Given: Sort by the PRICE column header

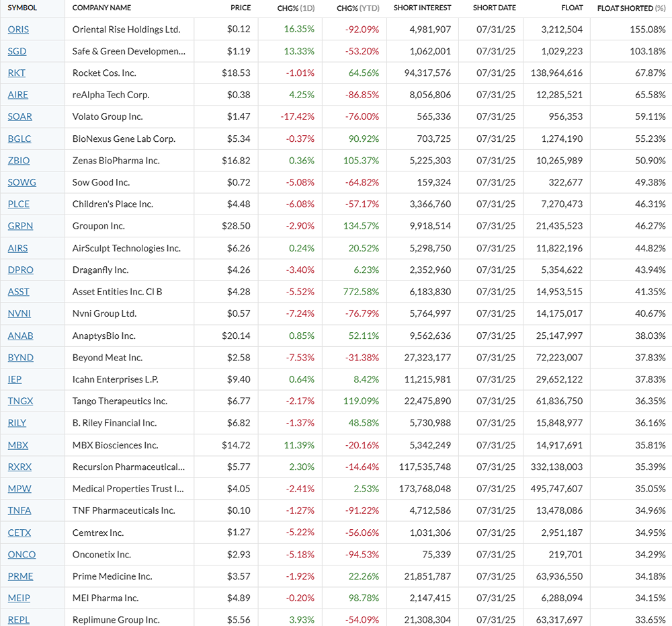Looking at the screenshot, I should 241,7.
